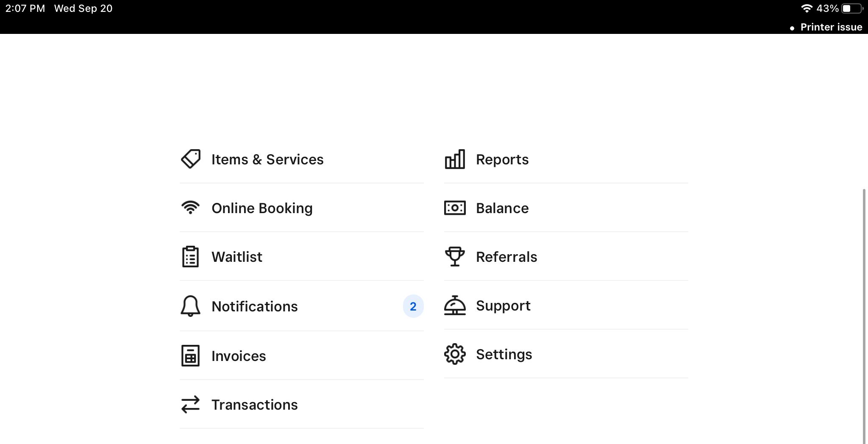Check your Balance

coord(502,208)
